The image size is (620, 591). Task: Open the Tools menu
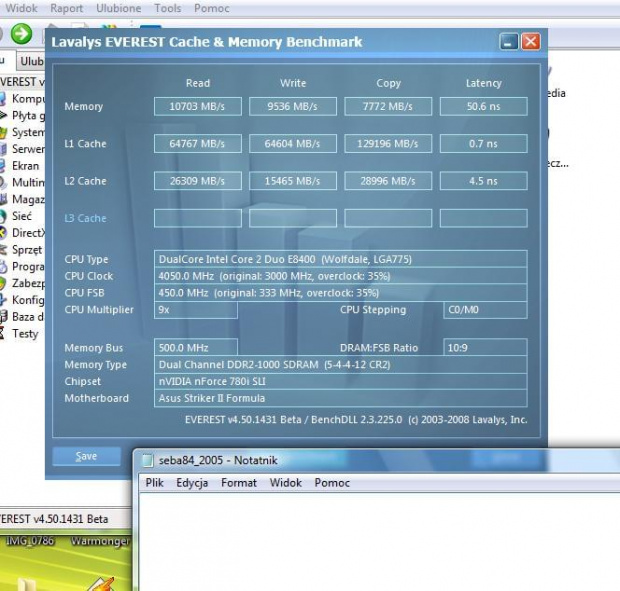click(x=168, y=8)
